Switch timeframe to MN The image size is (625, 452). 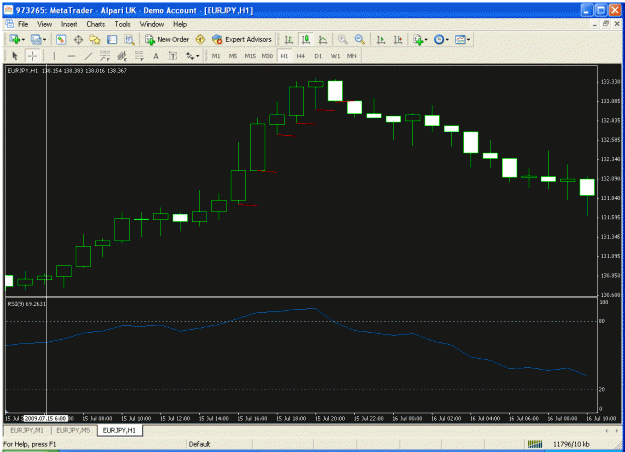pyautogui.click(x=352, y=56)
